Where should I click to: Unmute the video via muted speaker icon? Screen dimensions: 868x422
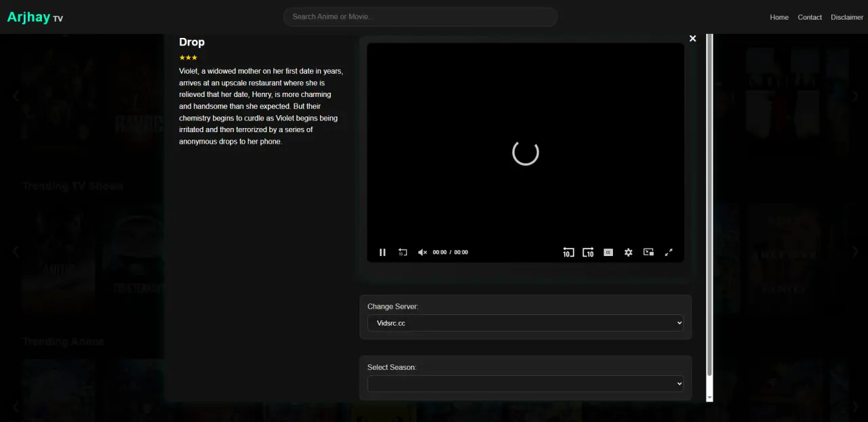422,252
